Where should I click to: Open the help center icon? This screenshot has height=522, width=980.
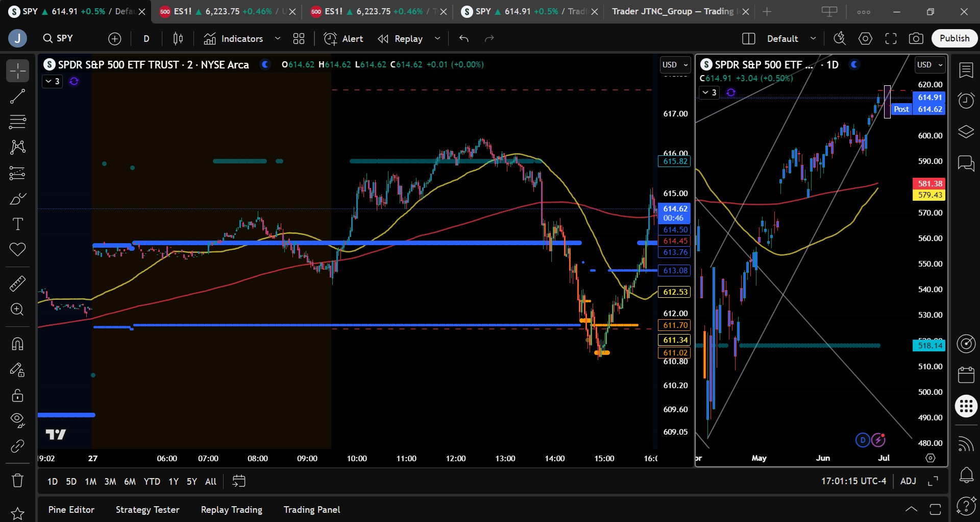(966, 506)
